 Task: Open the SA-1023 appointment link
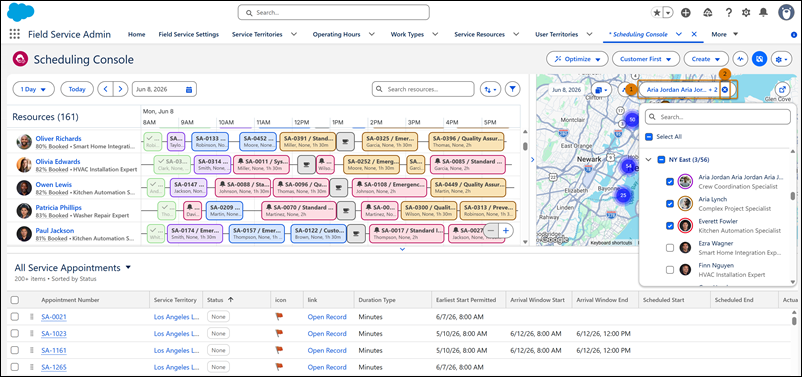click(x=54, y=334)
